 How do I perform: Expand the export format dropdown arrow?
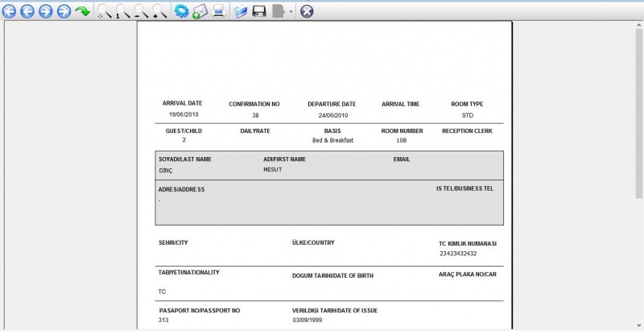click(291, 11)
